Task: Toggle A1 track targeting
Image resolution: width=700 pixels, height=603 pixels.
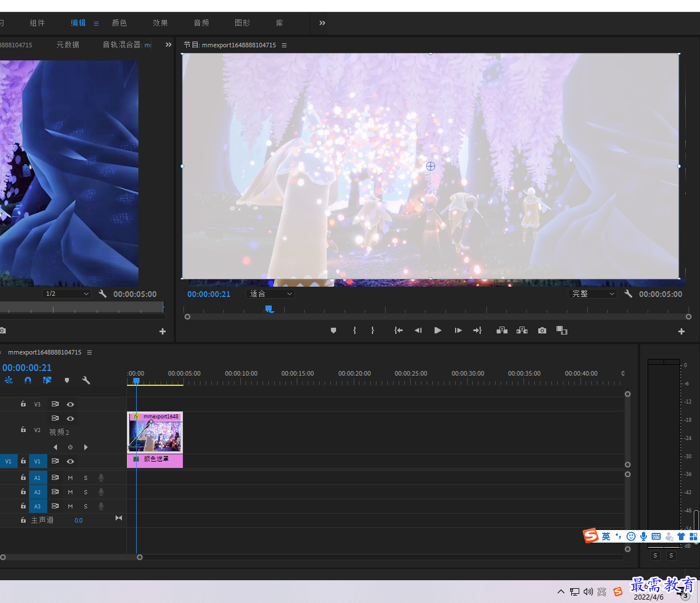Action: point(38,478)
